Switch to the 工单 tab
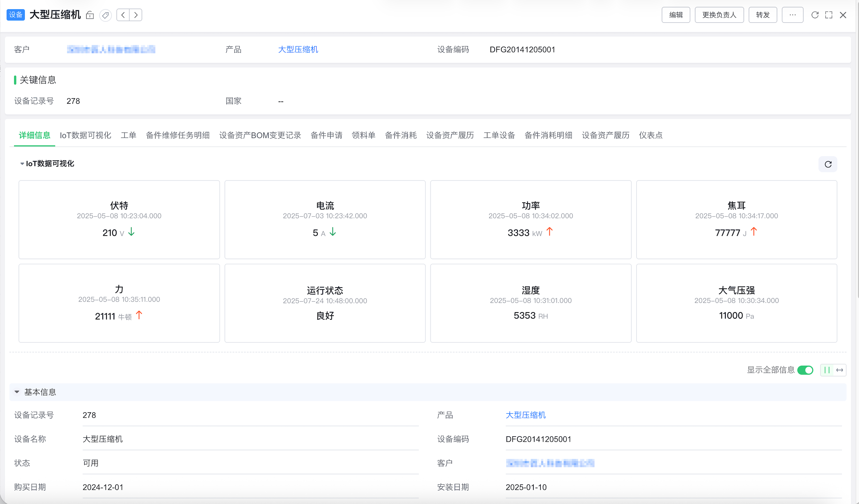This screenshot has height=504, width=859. tap(128, 135)
